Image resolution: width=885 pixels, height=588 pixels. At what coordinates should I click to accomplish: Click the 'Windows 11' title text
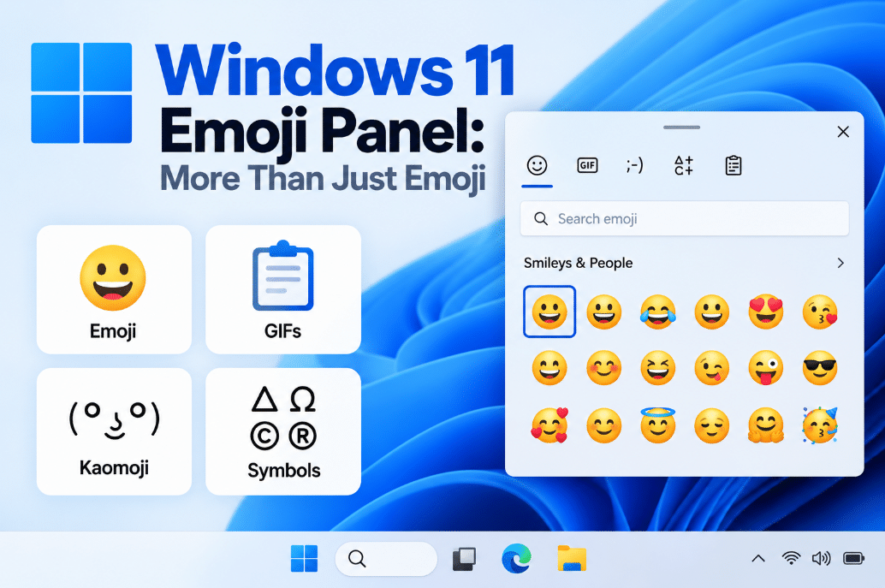pos(336,70)
